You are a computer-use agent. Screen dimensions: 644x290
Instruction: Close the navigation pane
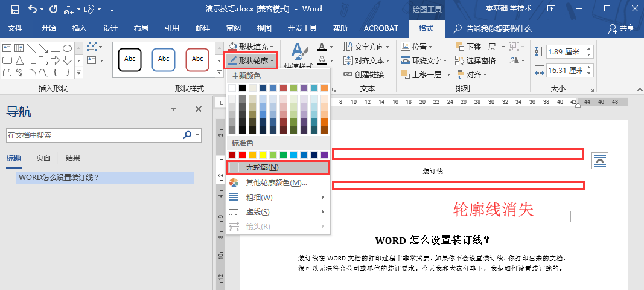point(199,109)
